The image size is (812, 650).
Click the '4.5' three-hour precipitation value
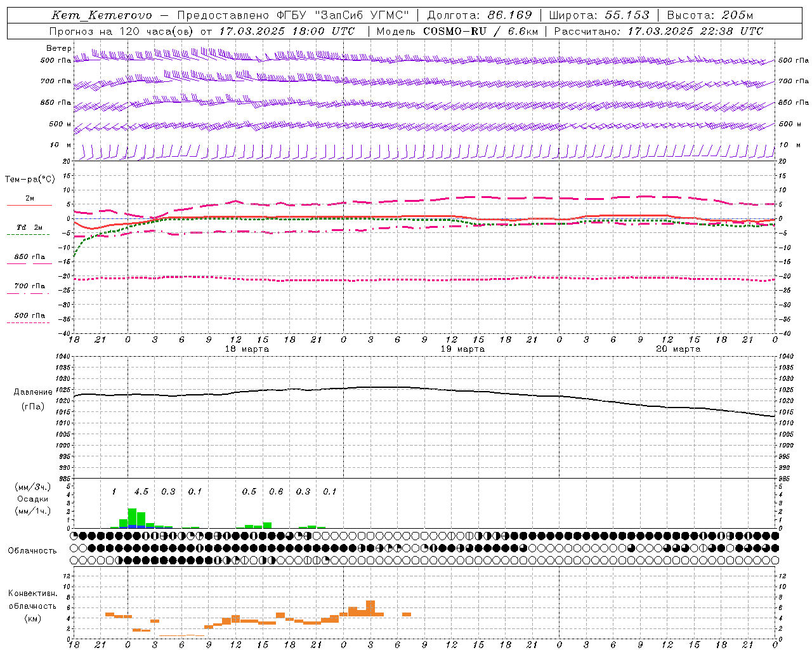tap(141, 491)
